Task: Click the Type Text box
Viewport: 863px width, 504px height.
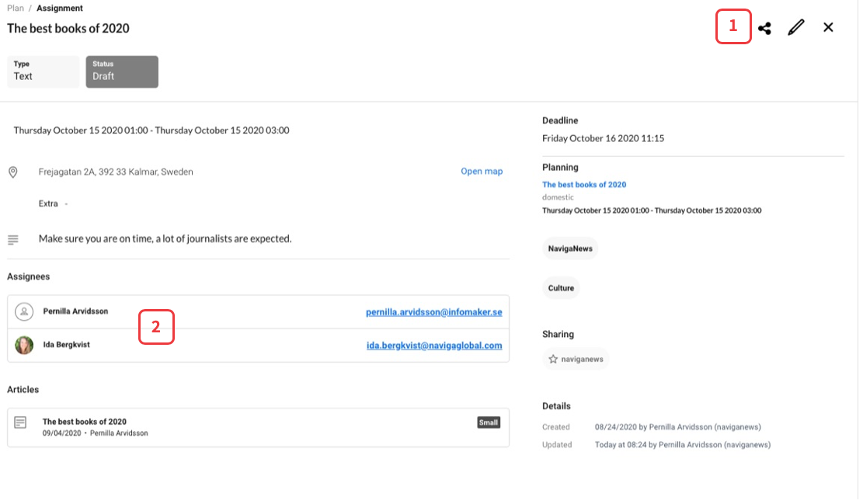Action: [x=43, y=71]
